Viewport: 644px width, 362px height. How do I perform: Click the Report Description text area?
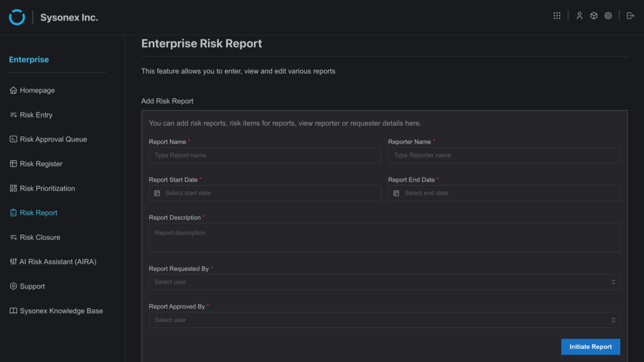coord(384,237)
